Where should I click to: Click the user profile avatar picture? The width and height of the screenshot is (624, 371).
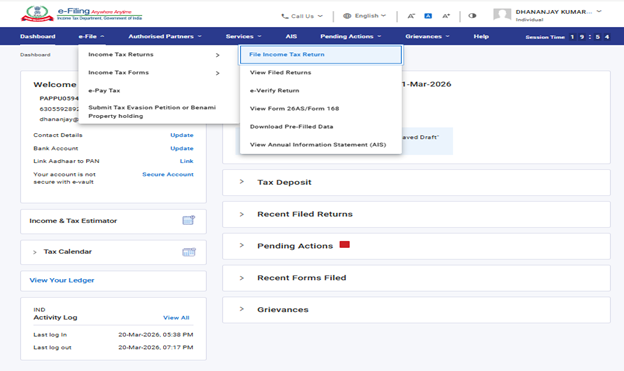coord(502,15)
